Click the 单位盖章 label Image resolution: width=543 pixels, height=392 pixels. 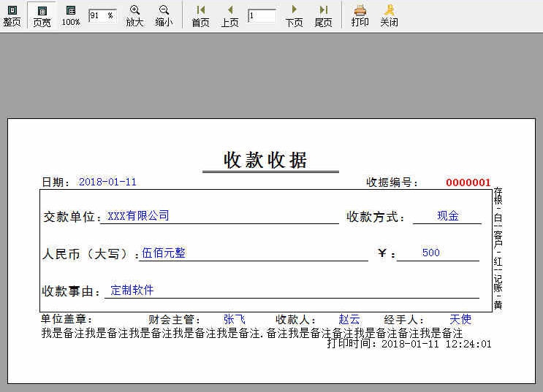[x=67, y=319]
